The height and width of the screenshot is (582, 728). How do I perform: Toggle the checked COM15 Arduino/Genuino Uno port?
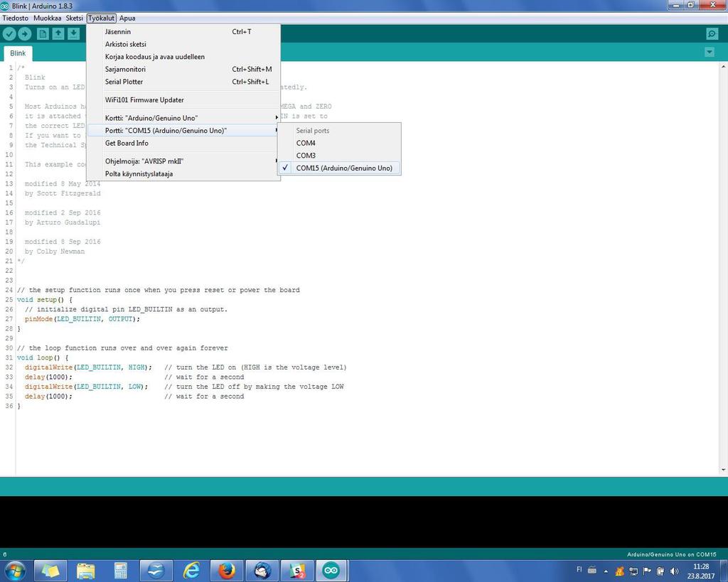point(339,168)
